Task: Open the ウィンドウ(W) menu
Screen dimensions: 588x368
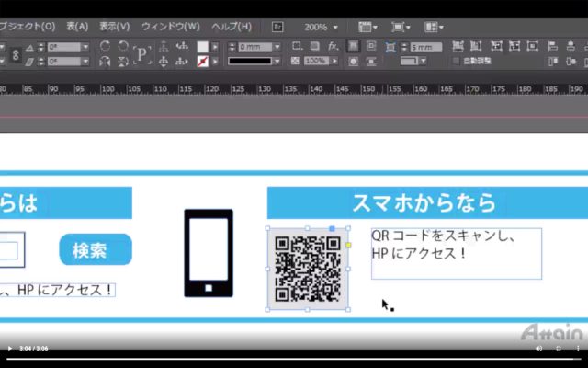Action: pyautogui.click(x=171, y=27)
